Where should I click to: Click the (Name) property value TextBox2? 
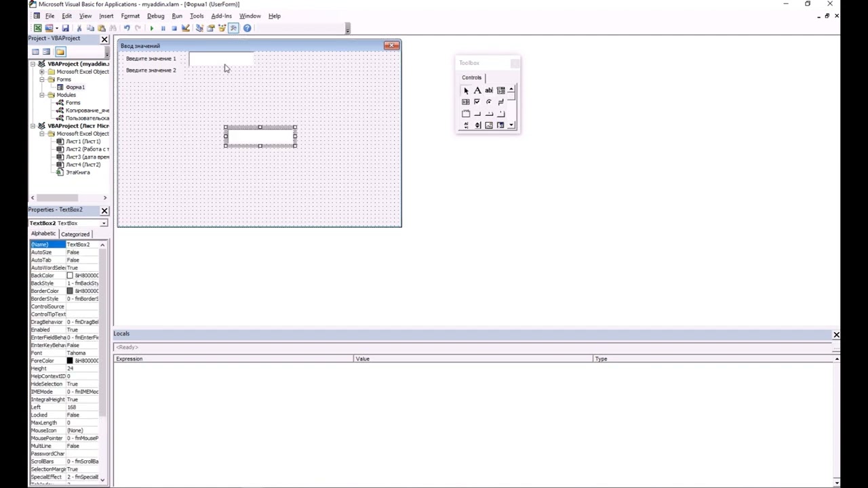click(x=82, y=245)
